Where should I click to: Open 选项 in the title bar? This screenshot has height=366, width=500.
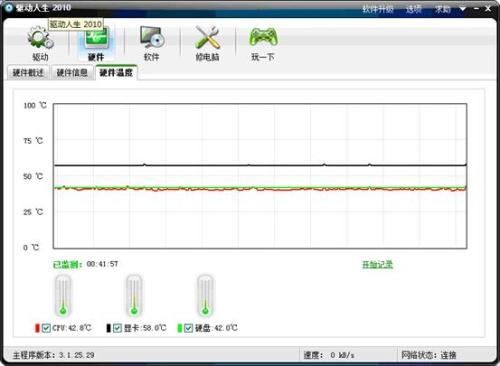pyautogui.click(x=414, y=9)
